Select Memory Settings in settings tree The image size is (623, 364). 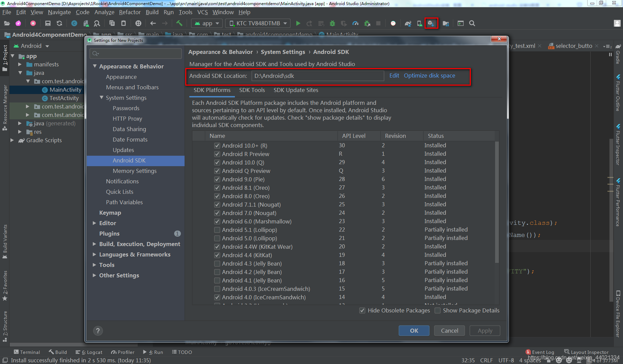click(135, 171)
